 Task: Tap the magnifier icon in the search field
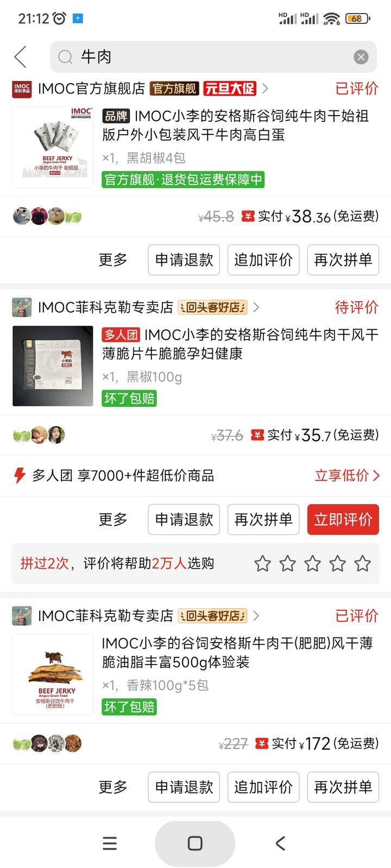(x=66, y=57)
